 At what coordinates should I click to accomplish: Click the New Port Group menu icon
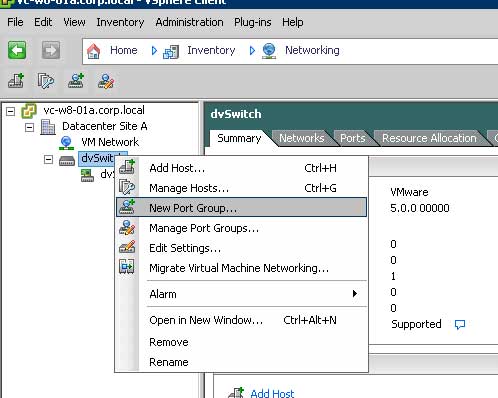pos(127,207)
